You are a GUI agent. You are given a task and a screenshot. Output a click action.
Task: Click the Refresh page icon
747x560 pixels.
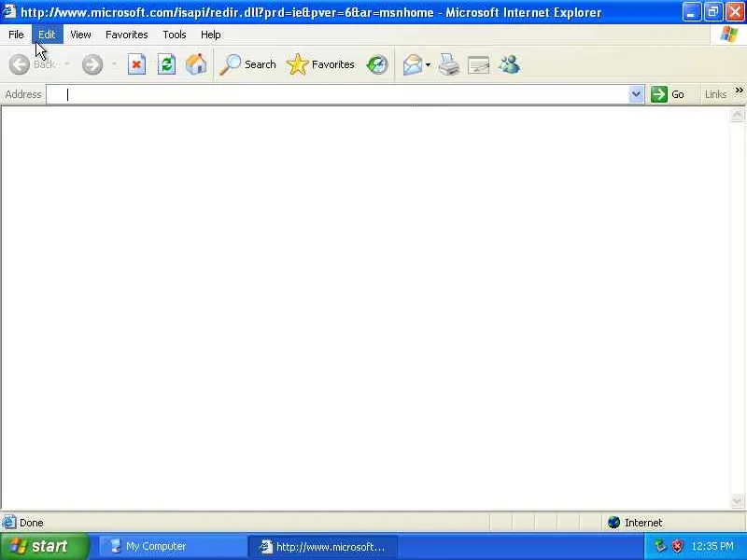167,64
